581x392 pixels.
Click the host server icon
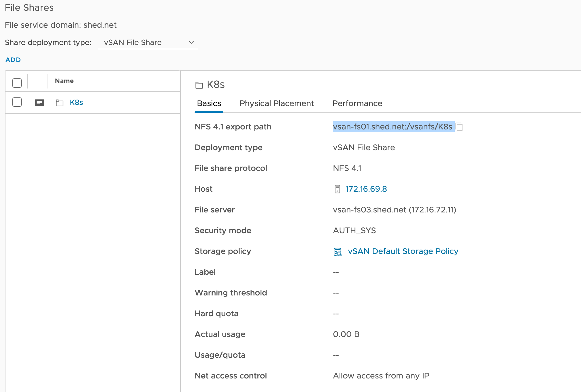click(x=337, y=189)
